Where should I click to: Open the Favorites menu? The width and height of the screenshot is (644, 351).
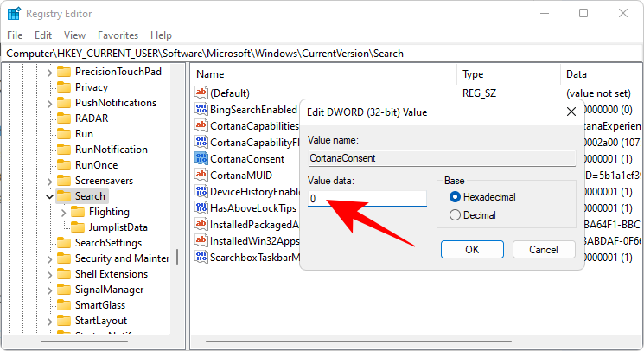coord(118,35)
